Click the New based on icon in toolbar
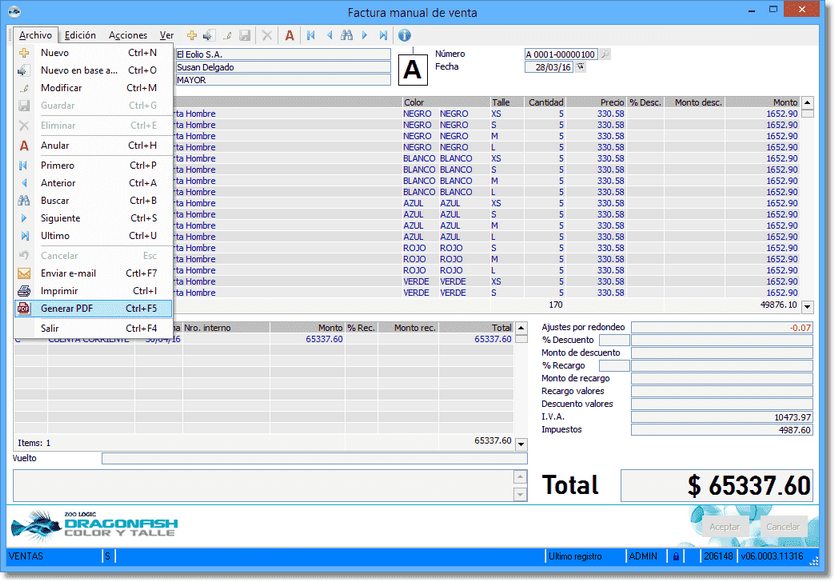The height and width of the screenshot is (582, 835). (208, 36)
